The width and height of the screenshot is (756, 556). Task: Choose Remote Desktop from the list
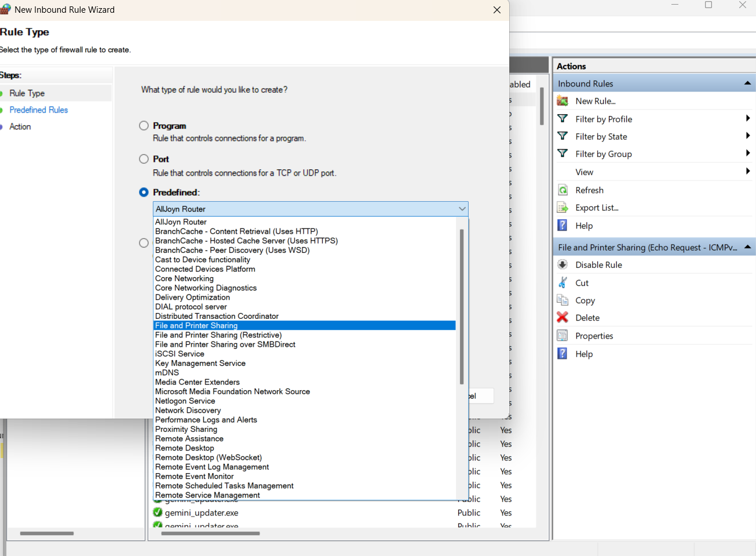click(x=185, y=448)
